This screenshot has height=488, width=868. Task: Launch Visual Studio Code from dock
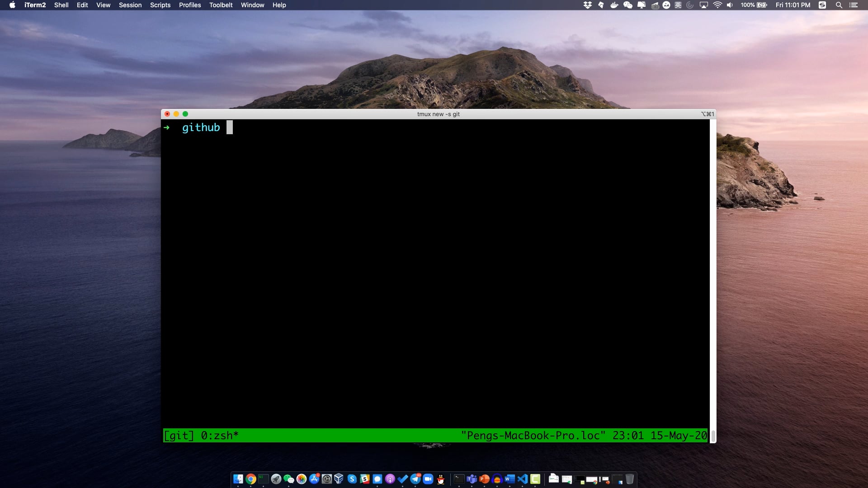click(523, 479)
